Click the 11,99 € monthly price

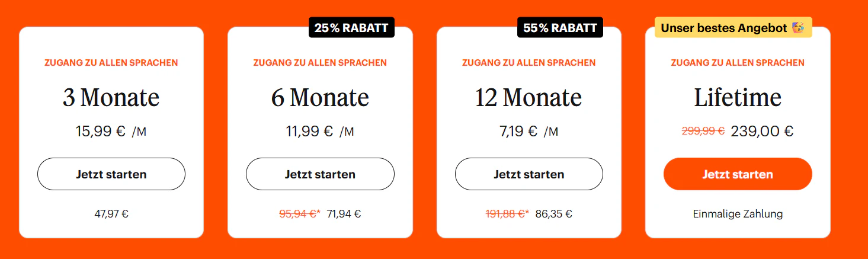click(x=309, y=131)
